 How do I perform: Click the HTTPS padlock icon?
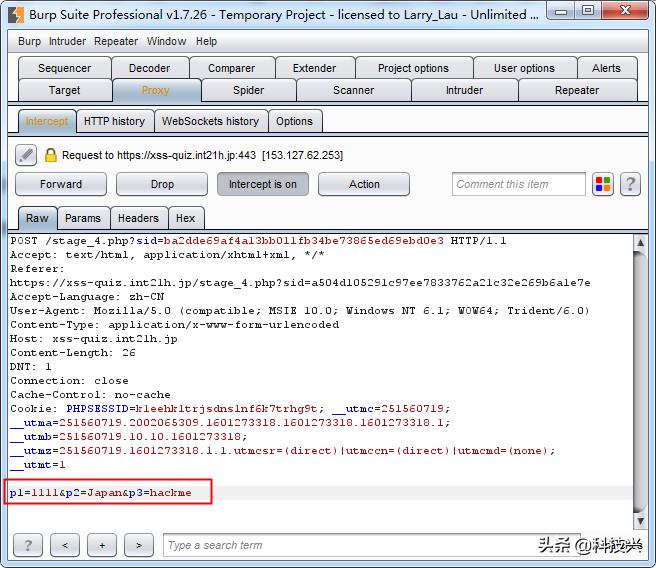coord(51,155)
